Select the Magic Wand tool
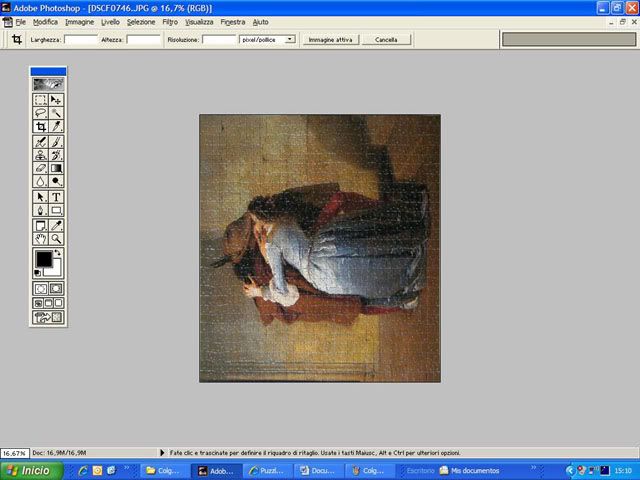Image resolution: width=640 pixels, height=480 pixels. (x=56, y=113)
